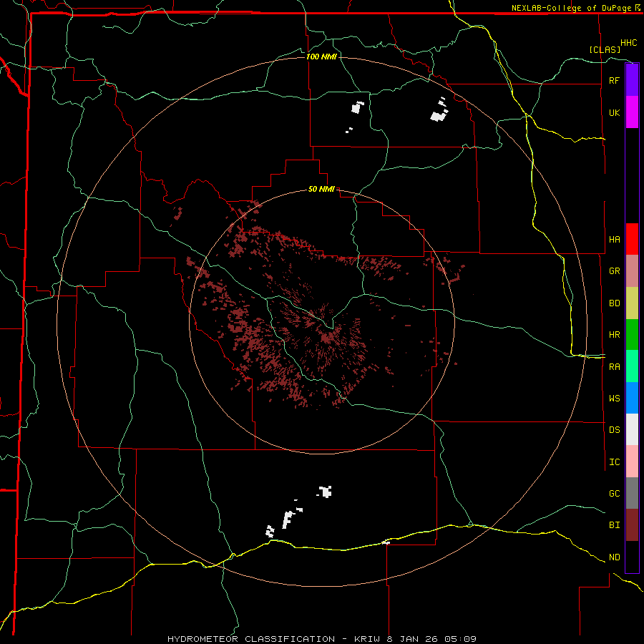Click the RA light green legend swatch
This screenshot has width=644, height=644.
point(632,366)
